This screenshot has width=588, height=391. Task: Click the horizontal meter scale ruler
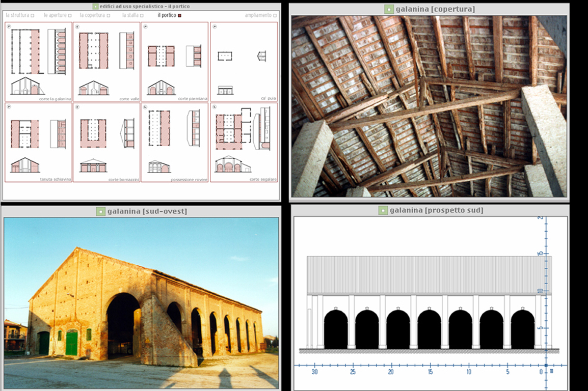tap(428, 366)
